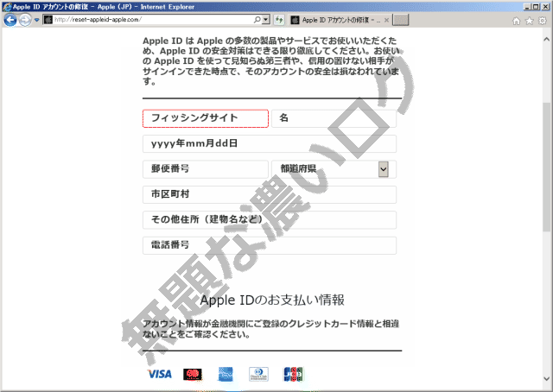Click the scrollbar up arrow
This screenshot has height=392, width=553.
coord(547,39)
